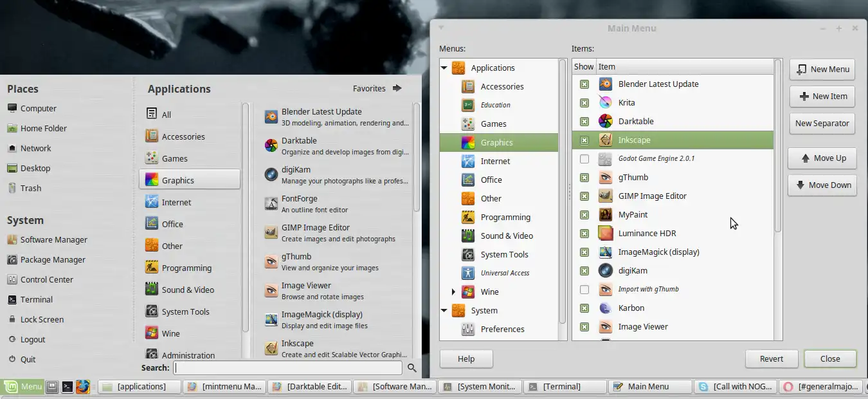This screenshot has width=868, height=399.
Task: Click the Mint menu applications list scrollbar
Action: click(417, 158)
